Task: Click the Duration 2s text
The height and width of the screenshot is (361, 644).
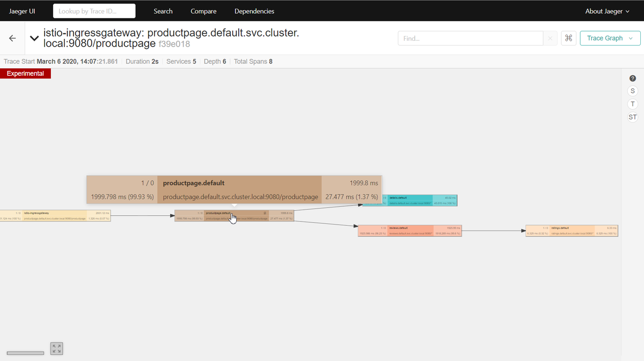Action: [142, 62]
